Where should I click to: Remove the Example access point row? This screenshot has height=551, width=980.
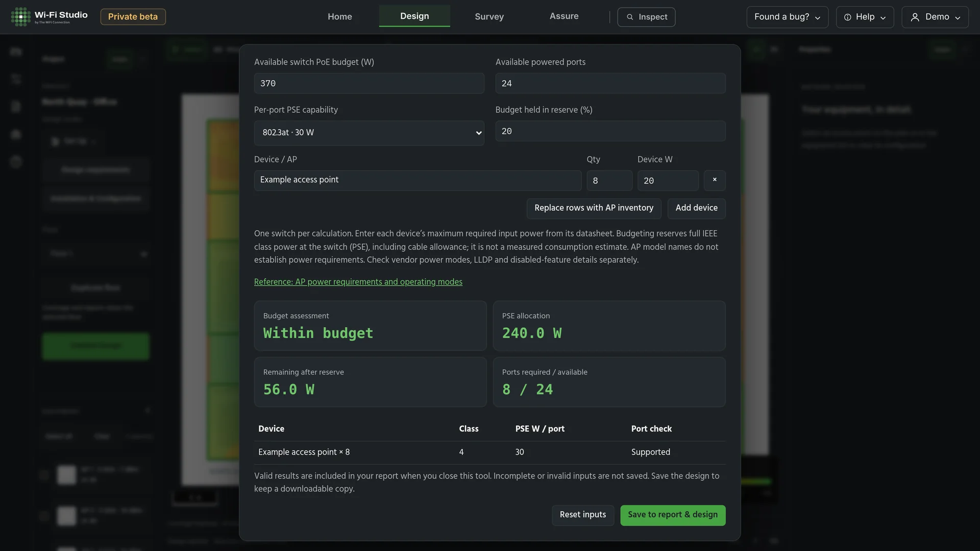click(715, 180)
